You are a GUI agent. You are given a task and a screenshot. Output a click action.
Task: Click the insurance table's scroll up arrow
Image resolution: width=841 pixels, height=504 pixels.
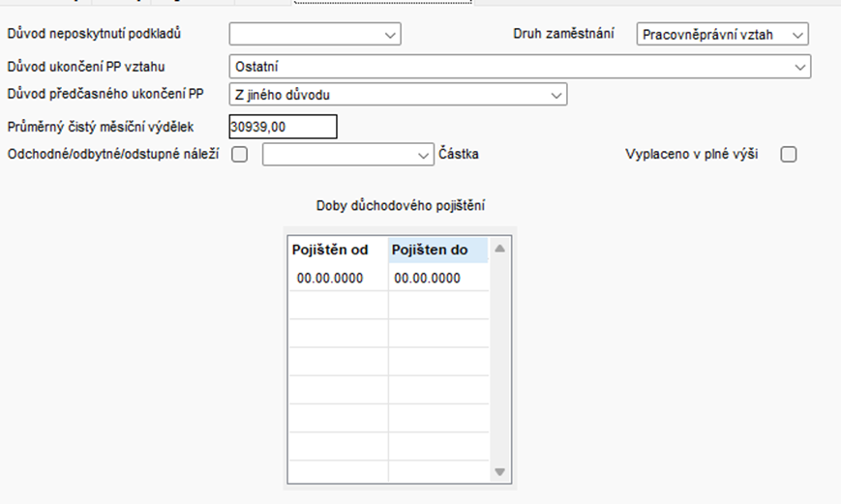point(500,249)
